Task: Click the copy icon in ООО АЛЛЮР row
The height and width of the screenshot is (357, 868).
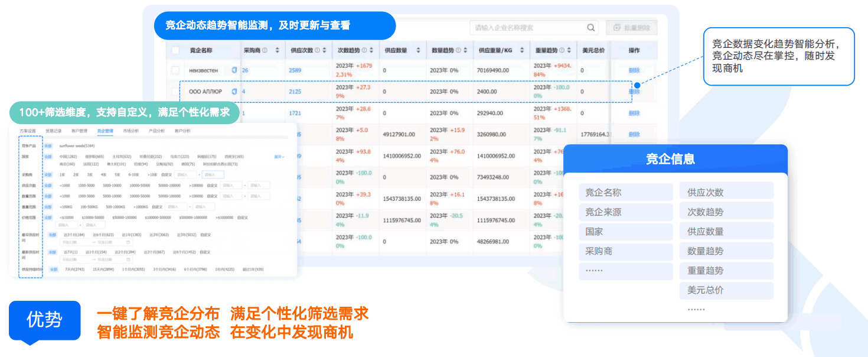Action: (235, 92)
